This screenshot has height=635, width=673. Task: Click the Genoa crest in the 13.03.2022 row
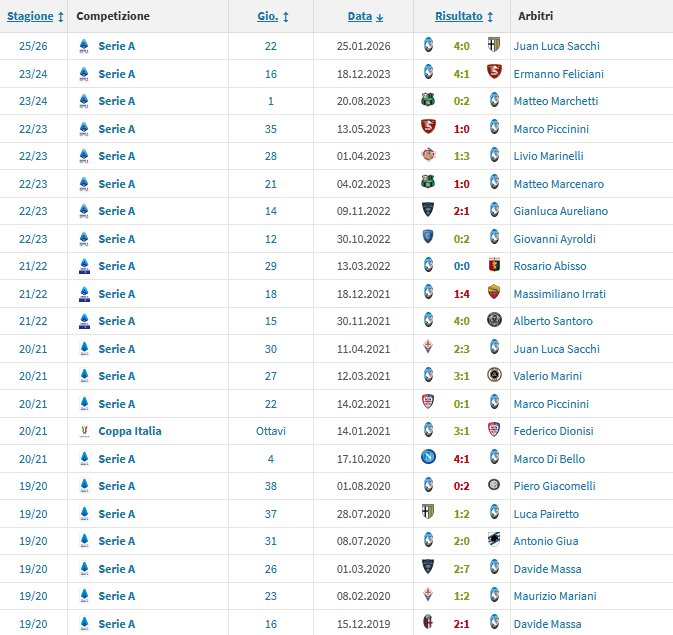tap(493, 266)
